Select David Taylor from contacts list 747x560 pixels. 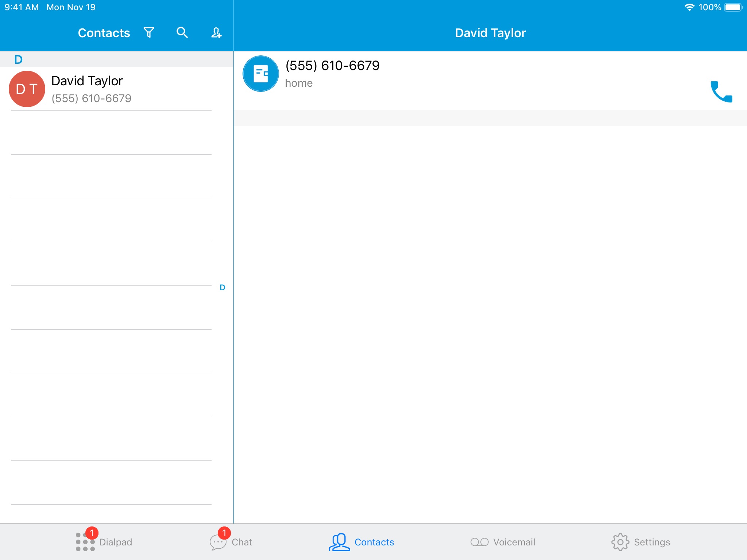[116, 88]
